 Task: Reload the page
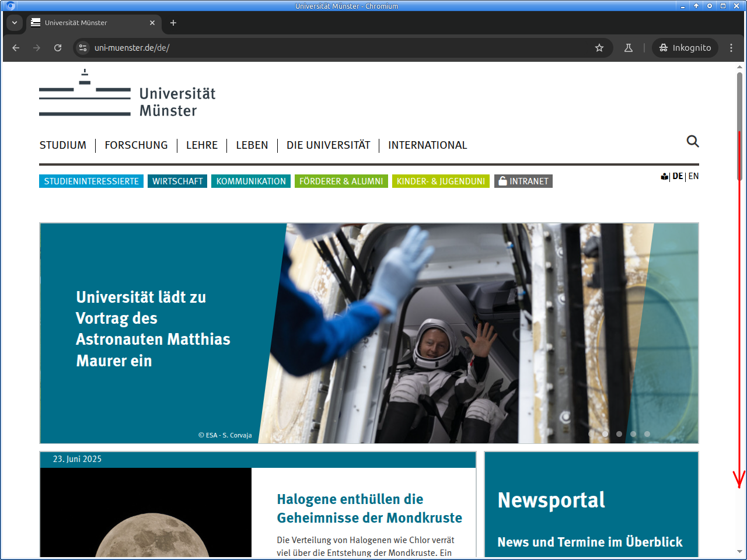coord(58,48)
